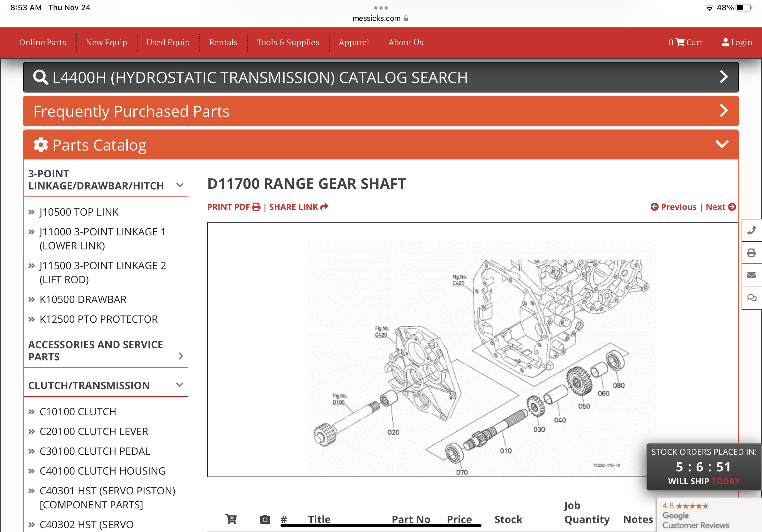Click the camera icon in the table header
This screenshot has width=762, height=532.
(x=265, y=519)
